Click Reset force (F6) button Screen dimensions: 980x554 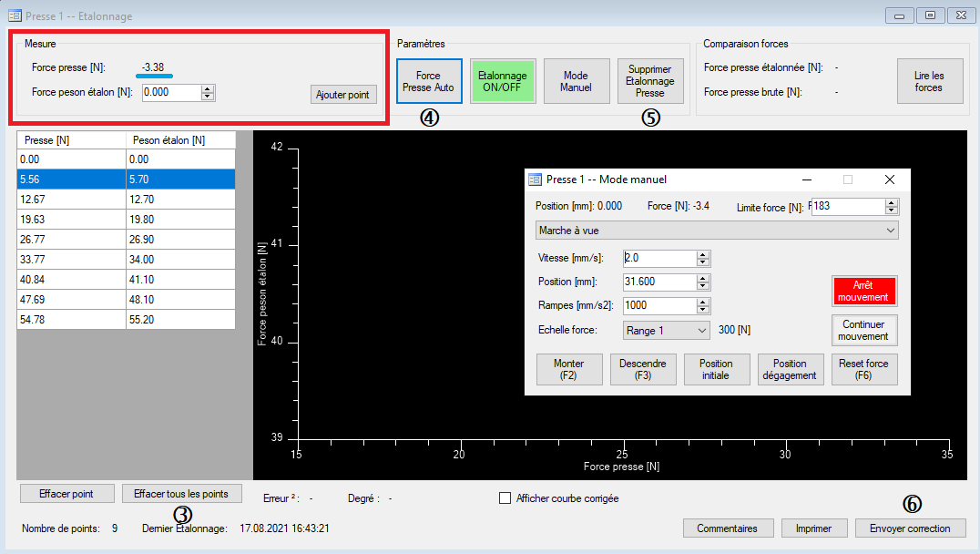(864, 370)
